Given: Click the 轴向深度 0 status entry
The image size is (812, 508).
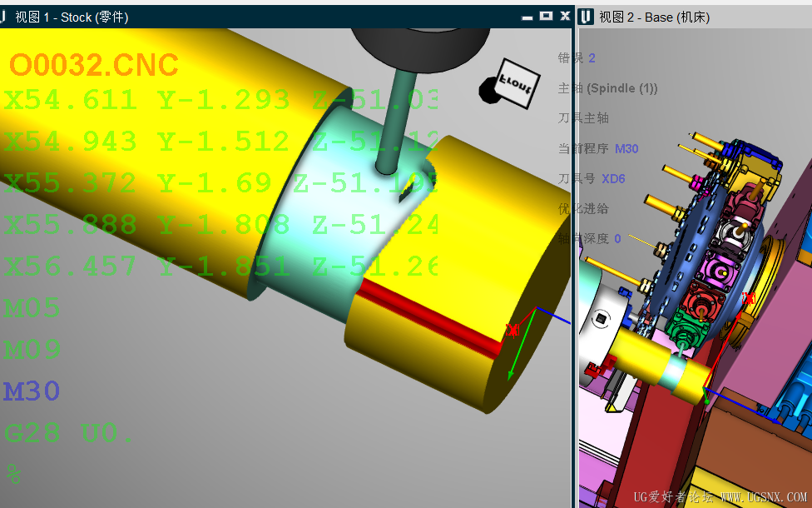Looking at the screenshot, I should tap(589, 239).
